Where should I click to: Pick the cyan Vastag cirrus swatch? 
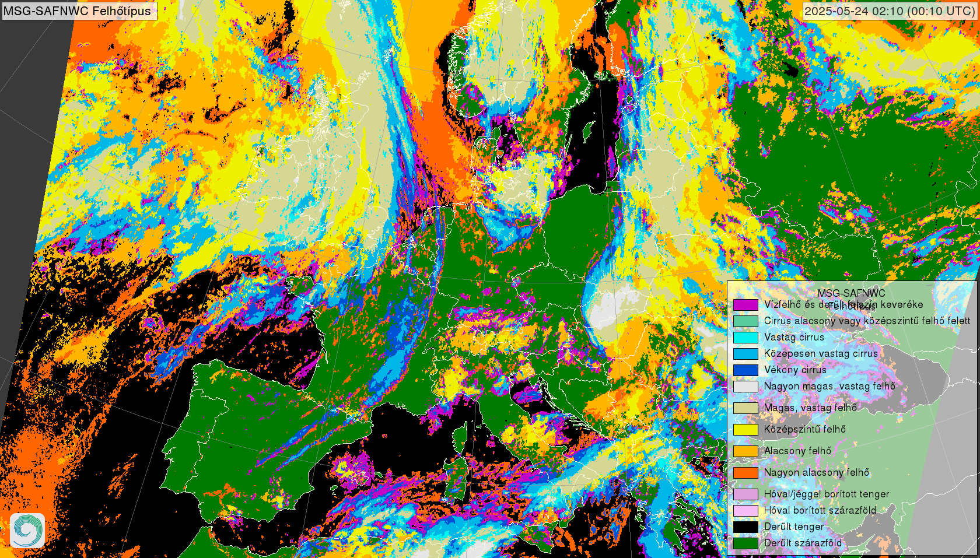pyautogui.click(x=745, y=337)
